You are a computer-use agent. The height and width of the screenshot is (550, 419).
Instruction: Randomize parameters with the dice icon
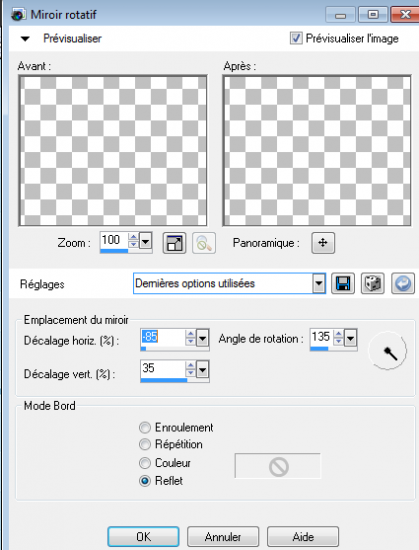click(373, 283)
